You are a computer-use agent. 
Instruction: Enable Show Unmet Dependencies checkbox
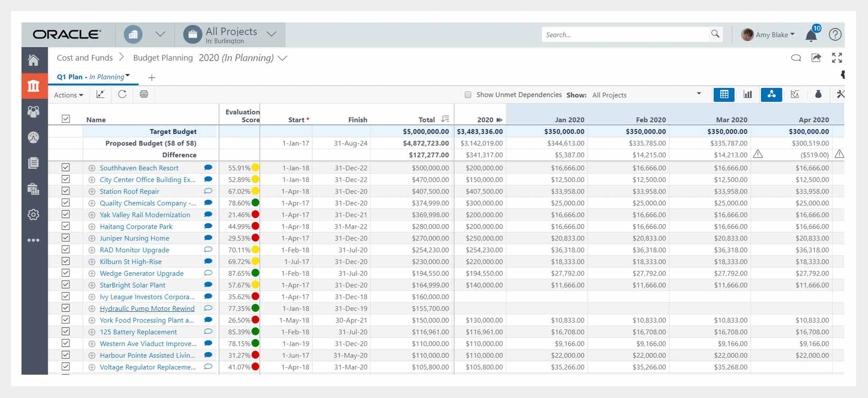tap(468, 95)
